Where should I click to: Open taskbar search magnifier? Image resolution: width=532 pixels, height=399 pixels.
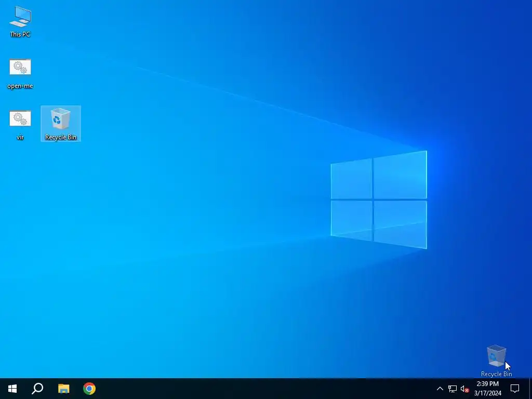point(37,389)
